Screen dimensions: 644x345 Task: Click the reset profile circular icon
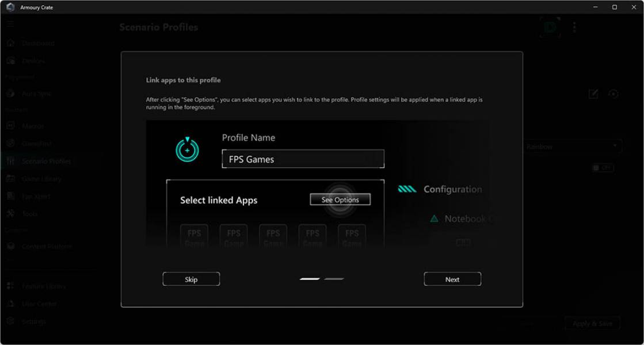click(x=613, y=94)
